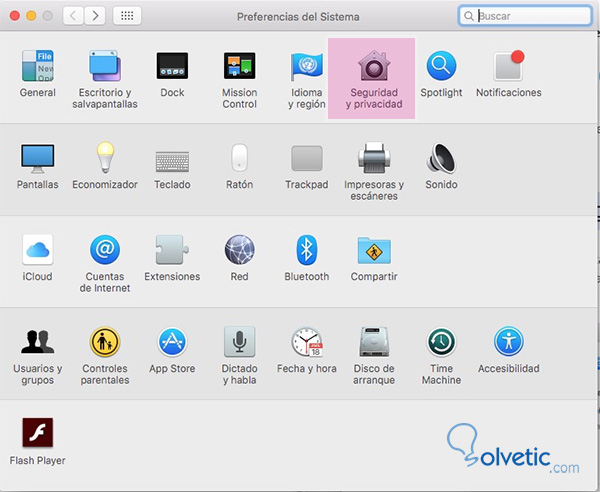Open Disco de arranque pane
Image resolution: width=600 pixels, height=492 pixels.
coord(374,342)
